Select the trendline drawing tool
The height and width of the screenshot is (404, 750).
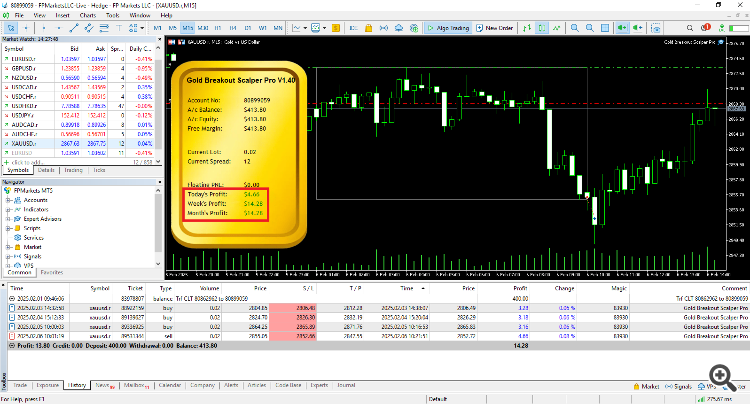click(x=74, y=28)
